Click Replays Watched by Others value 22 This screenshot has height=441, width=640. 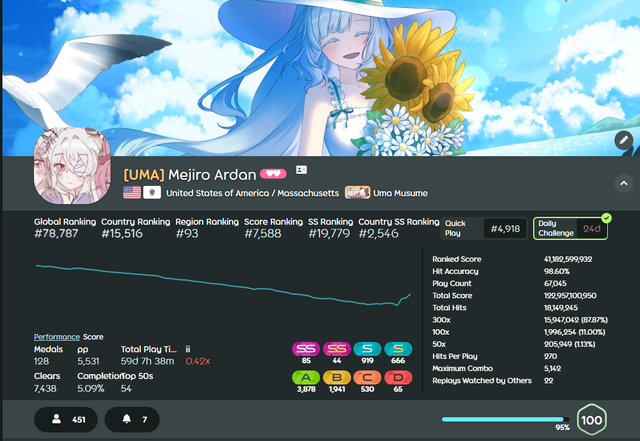coord(548,381)
